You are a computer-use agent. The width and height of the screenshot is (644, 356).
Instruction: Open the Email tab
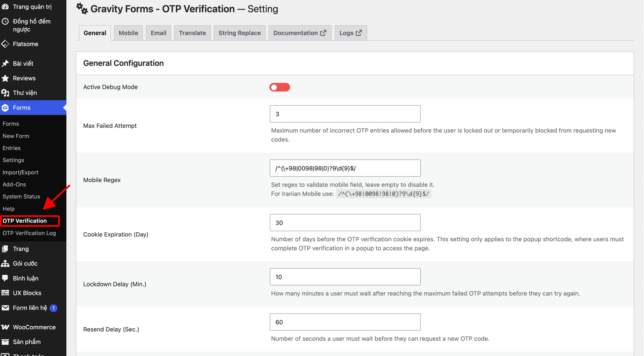tap(158, 33)
